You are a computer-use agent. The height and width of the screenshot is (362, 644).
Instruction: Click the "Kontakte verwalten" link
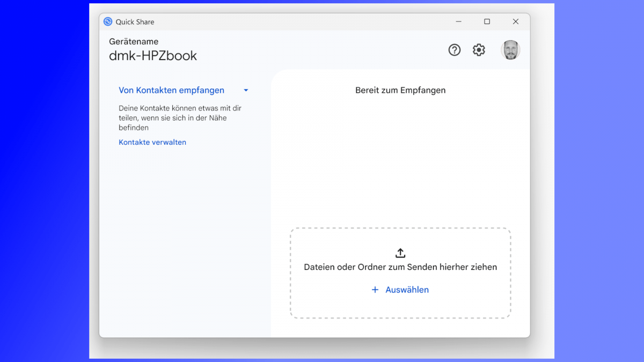(152, 142)
